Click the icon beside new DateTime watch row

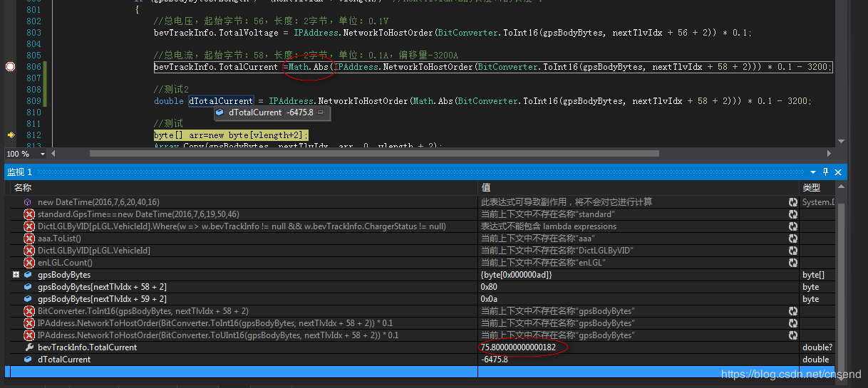click(29, 202)
